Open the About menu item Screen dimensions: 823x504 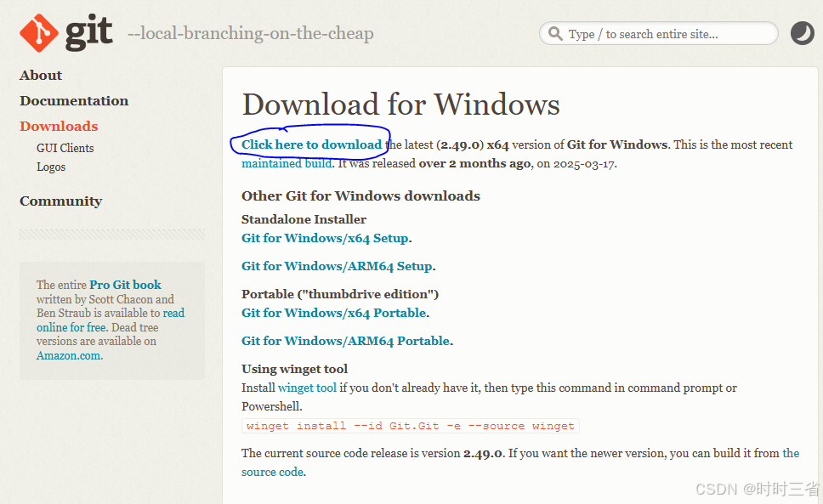coord(41,76)
